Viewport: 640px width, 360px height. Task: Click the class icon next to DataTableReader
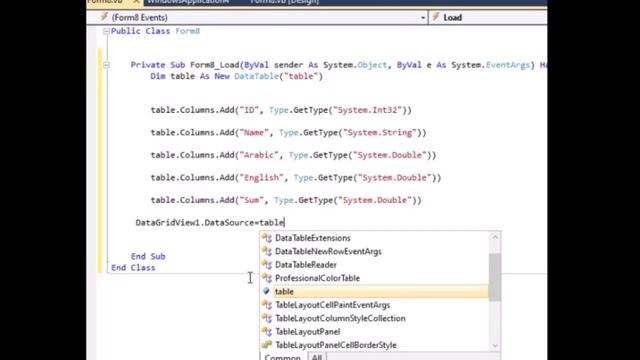pos(267,265)
